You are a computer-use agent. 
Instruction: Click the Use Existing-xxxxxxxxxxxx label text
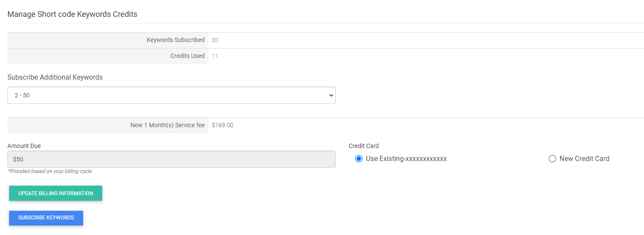tap(406, 159)
